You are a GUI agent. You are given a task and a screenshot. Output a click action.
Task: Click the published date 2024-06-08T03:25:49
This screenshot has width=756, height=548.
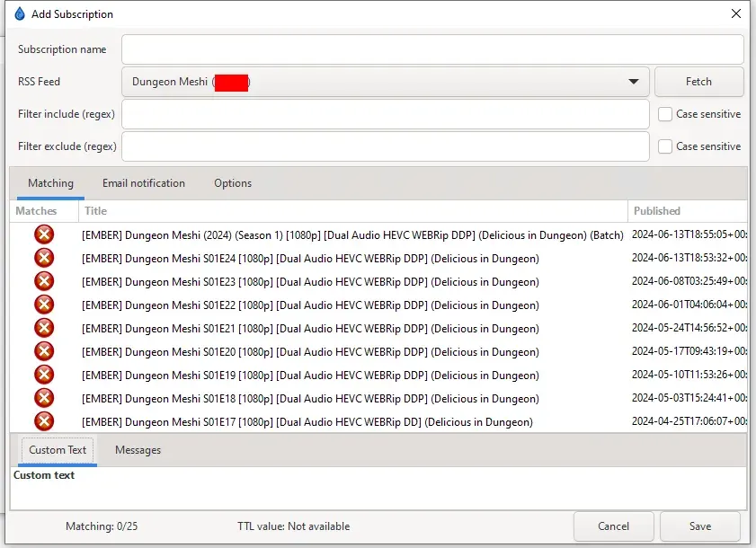[689, 281]
